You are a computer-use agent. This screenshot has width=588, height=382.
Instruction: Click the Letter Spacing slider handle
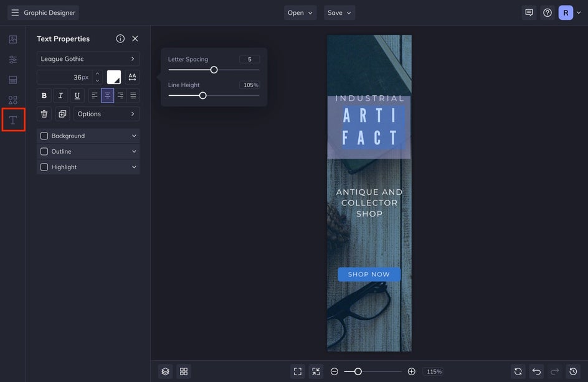pyautogui.click(x=214, y=70)
